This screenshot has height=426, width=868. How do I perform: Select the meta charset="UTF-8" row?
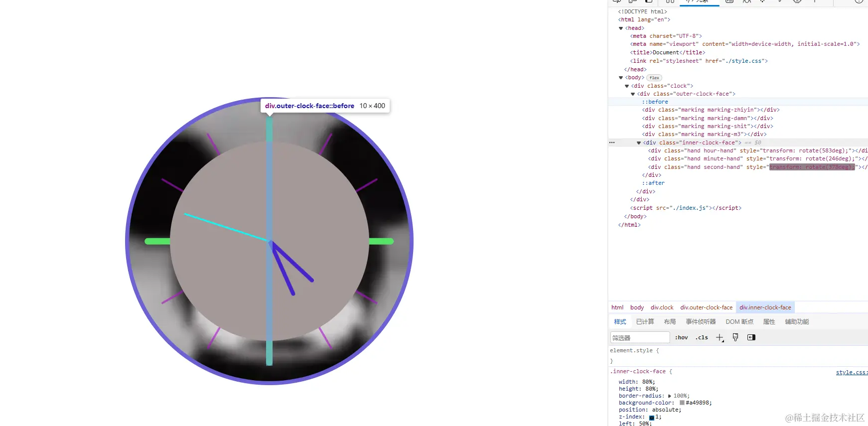(x=666, y=36)
